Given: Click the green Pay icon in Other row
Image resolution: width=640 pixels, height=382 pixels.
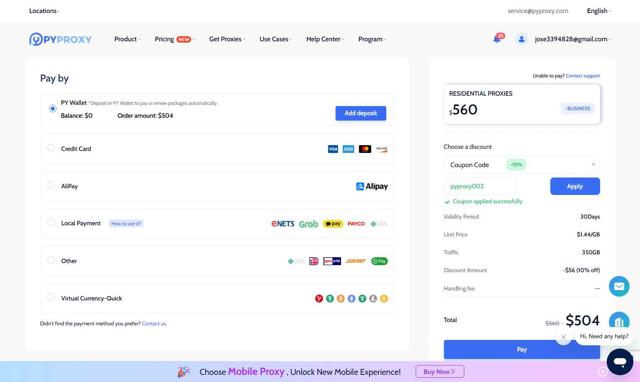Looking at the screenshot, I should (x=379, y=261).
